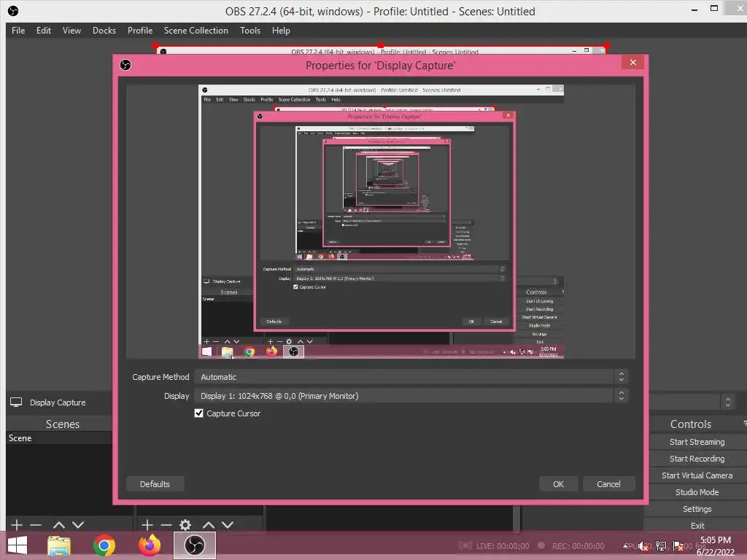Toggle the Capture Cursor checkbox
This screenshot has width=747, height=560.
click(x=198, y=413)
